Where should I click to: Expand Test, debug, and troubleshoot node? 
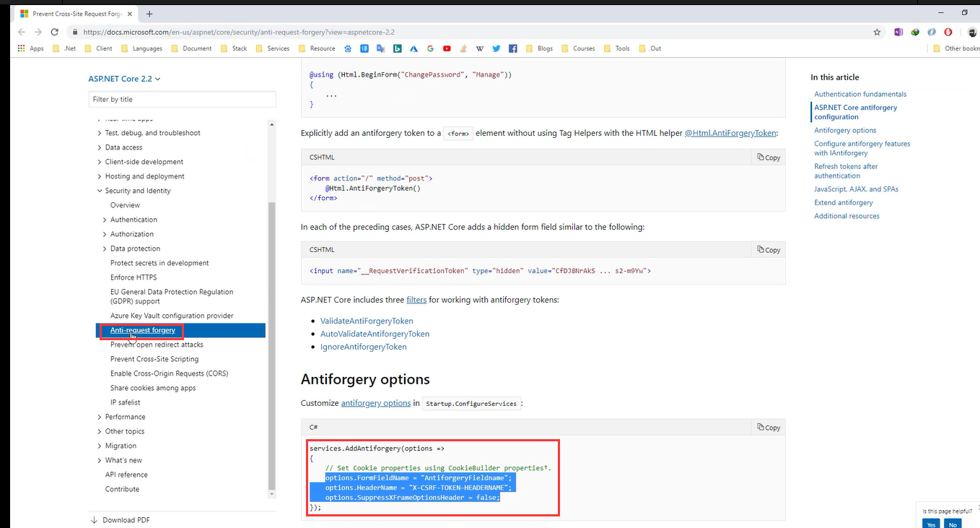click(x=100, y=133)
